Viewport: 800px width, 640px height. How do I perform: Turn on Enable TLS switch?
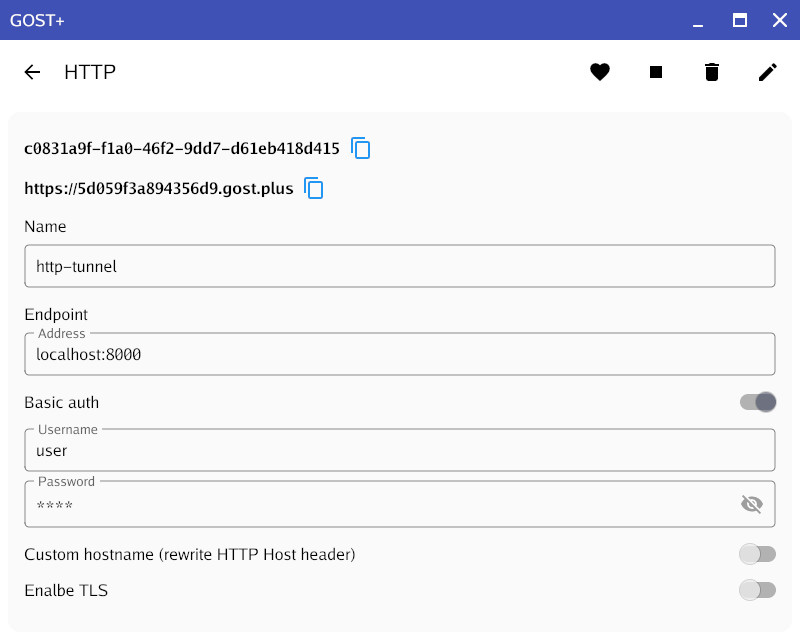click(757, 590)
